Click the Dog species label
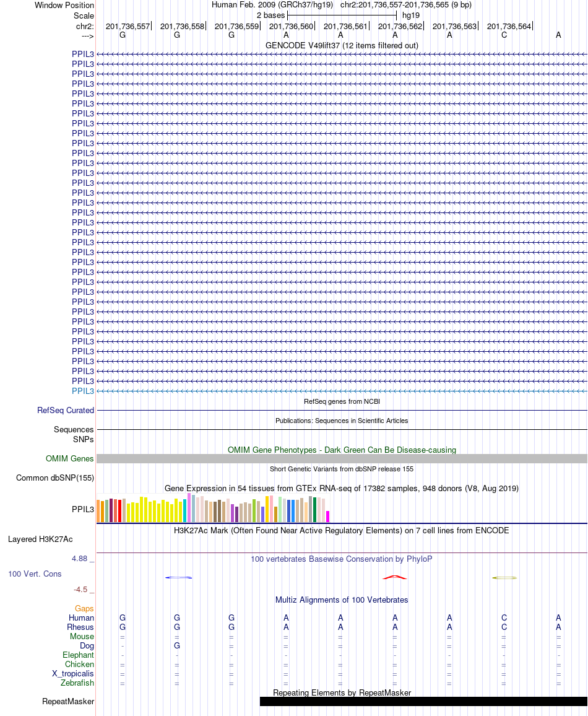The height and width of the screenshot is (716, 588). pos(87,645)
